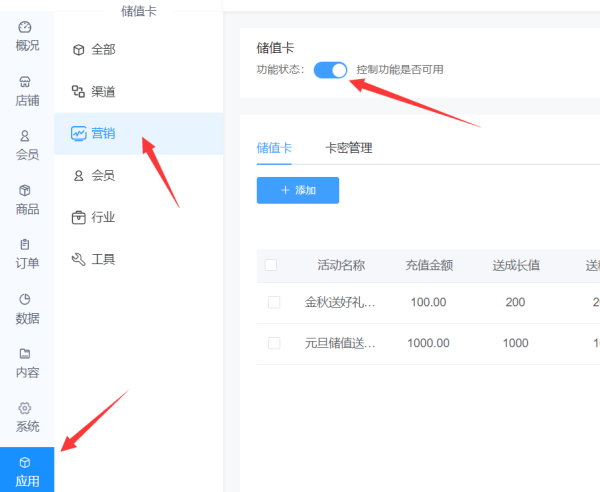The height and width of the screenshot is (492, 600).
Task: Select the 应用 application icon
Action: pos(27,463)
